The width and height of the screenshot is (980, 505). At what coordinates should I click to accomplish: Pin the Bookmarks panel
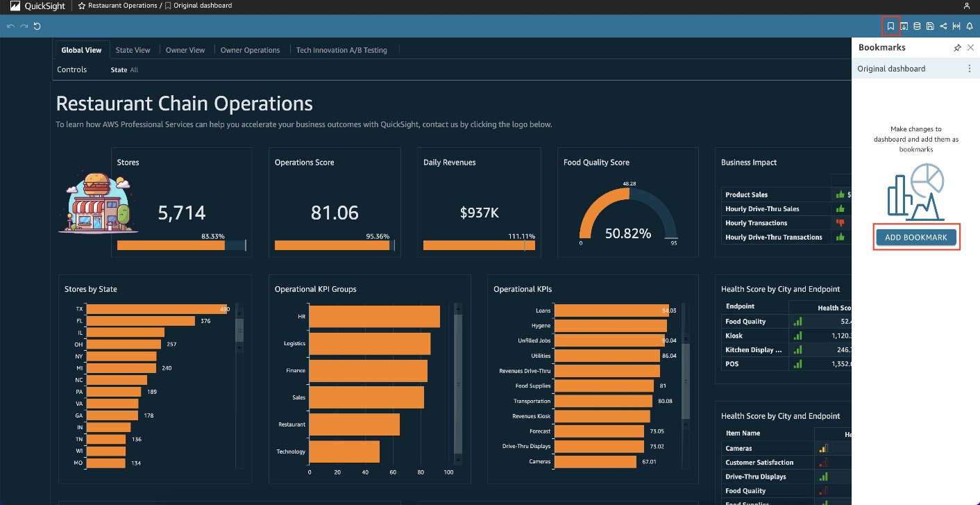(958, 48)
